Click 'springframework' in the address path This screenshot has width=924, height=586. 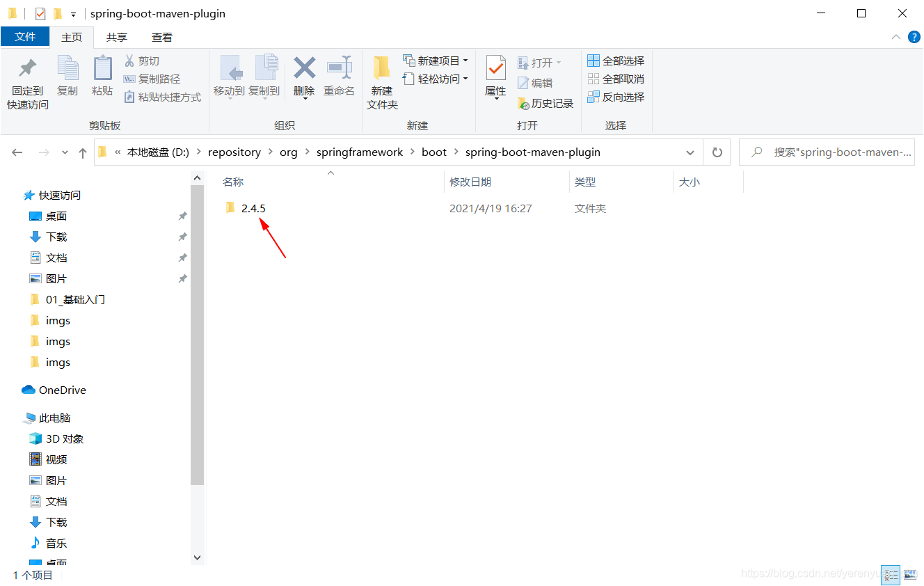coord(360,152)
